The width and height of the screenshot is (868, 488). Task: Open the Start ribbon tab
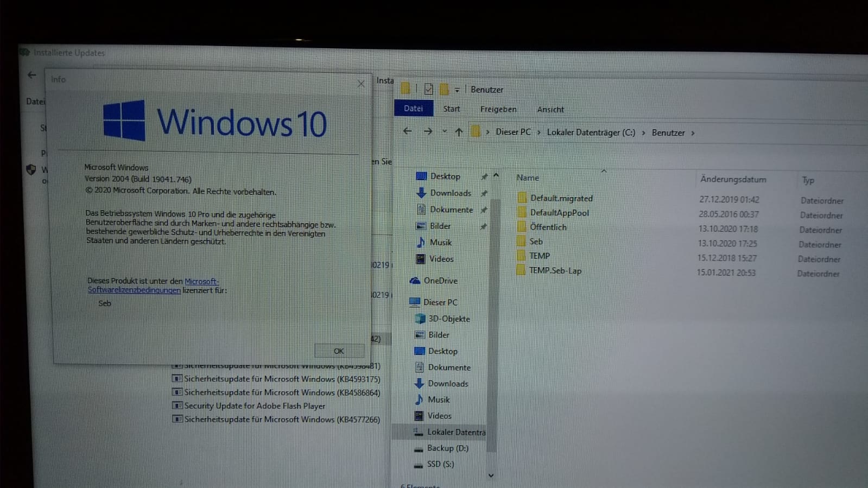(x=451, y=109)
